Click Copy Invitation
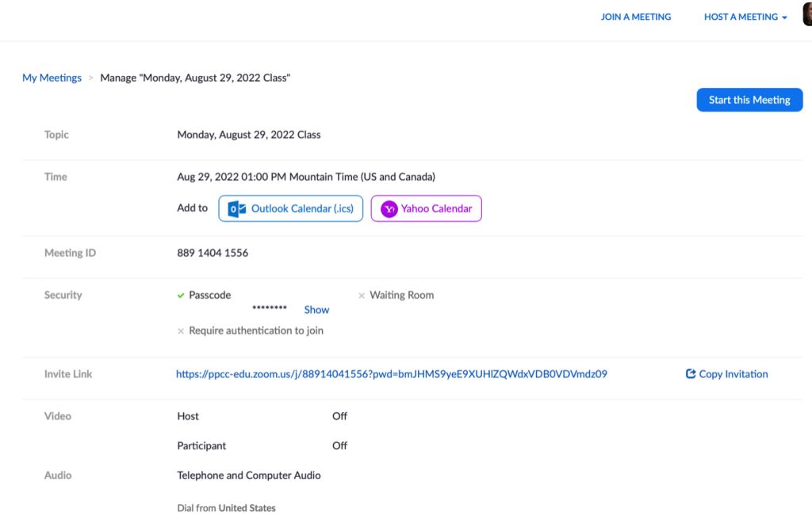Screen dimensions: 812x531 (x=733, y=373)
